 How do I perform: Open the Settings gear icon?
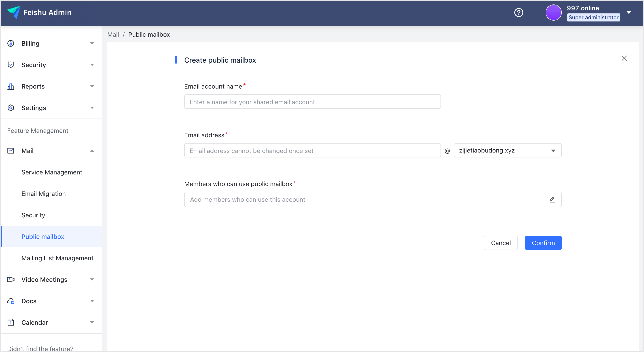click(10, 108)
